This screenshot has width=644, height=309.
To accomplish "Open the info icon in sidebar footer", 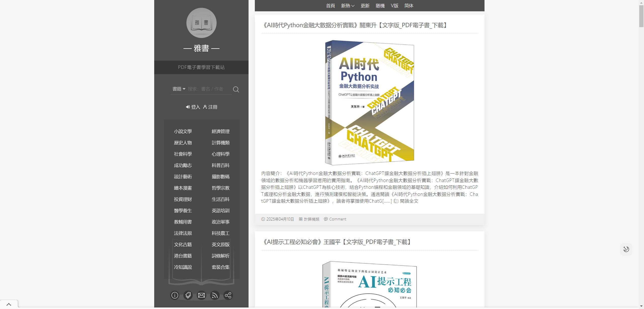I will click(175, 295).
